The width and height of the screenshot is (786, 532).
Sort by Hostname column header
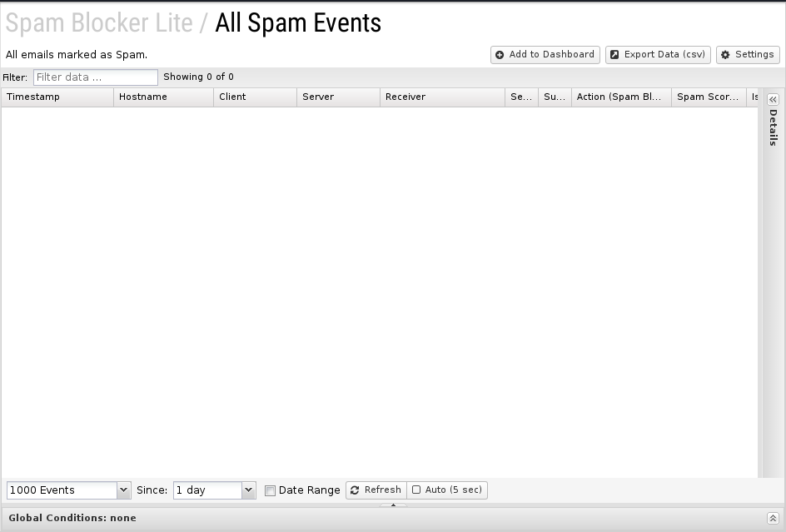click(x=163, y=97)
